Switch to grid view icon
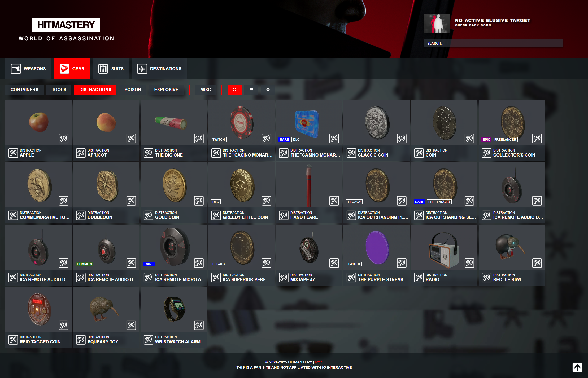 click(x=234, y=90)
